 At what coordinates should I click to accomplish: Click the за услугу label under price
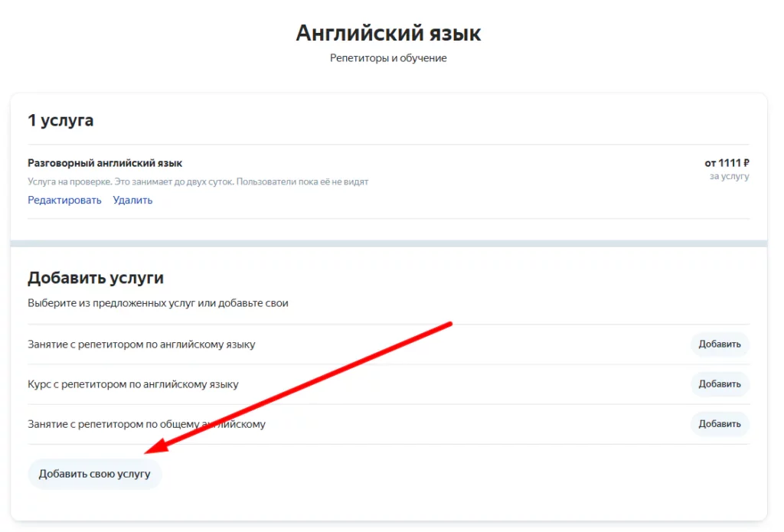click(730, 176)
